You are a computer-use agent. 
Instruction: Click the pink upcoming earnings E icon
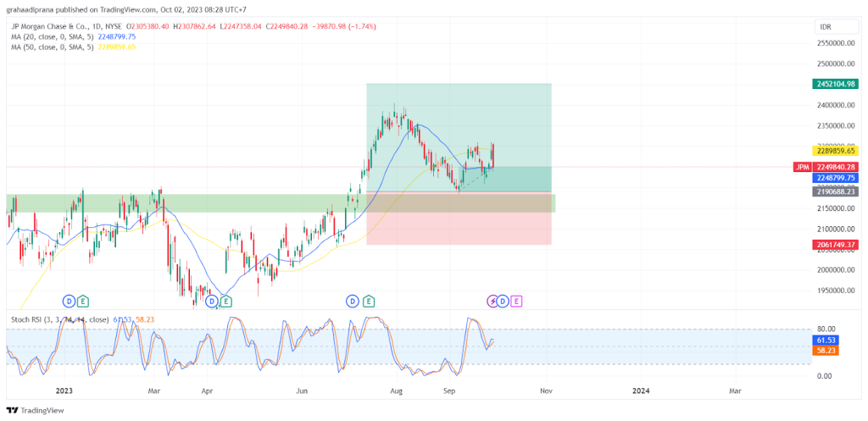pos(516,301)
